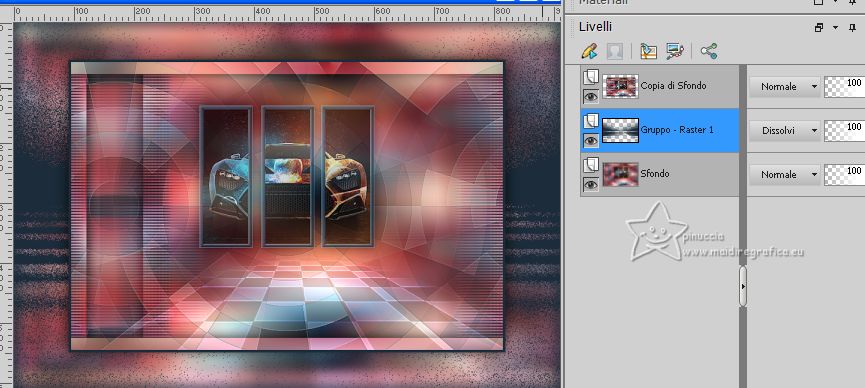Click the Gruppo - Raster 1 layer thumbnail
This screenshot has width=865, height=388.
coord(621,130)
